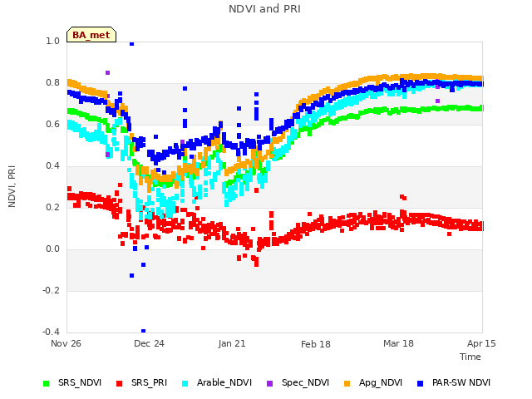The image size is (532, 399).
Task: Select the Feb 18 x-axis tick label
Action: (x=316, y=344)
